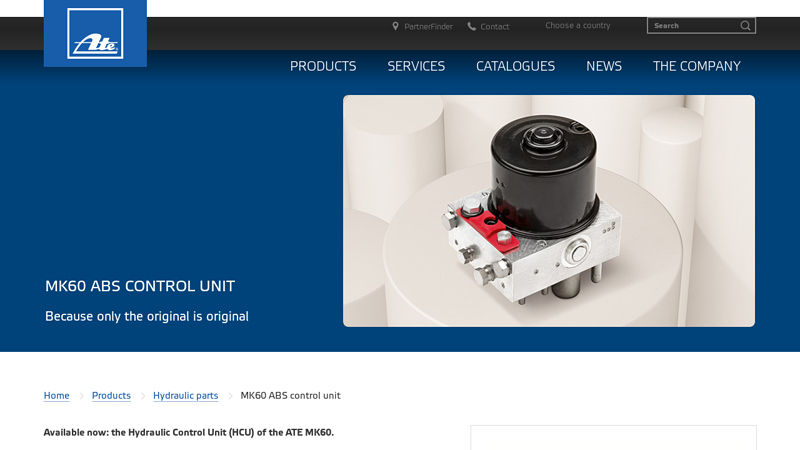
Task: Open the Contact link
Action: [494, 27]
